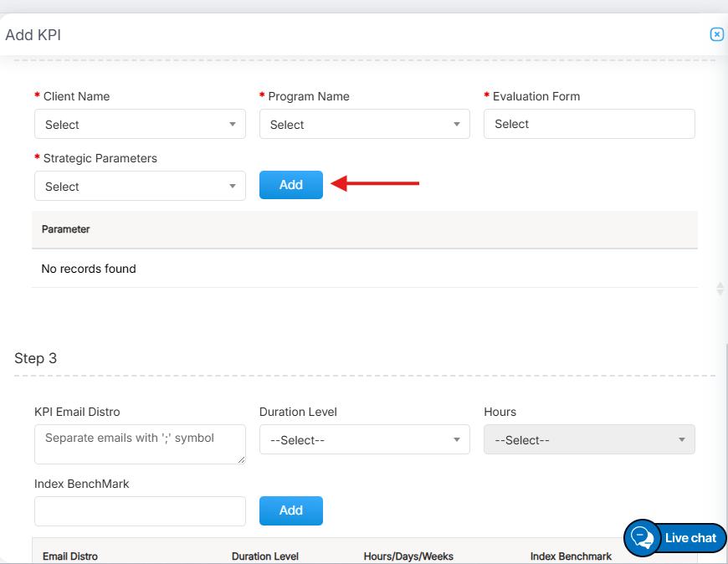Expand the Duration Level dropdown
Viewport: 728px width, 564px height.
(364, 440)
